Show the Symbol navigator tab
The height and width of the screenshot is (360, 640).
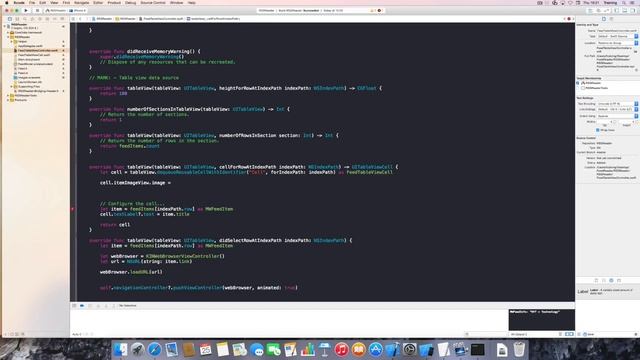(x=17, y=19)
